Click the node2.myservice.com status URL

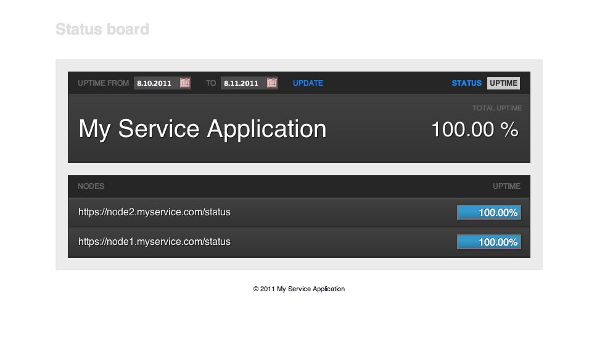click(x=154, y=212)
